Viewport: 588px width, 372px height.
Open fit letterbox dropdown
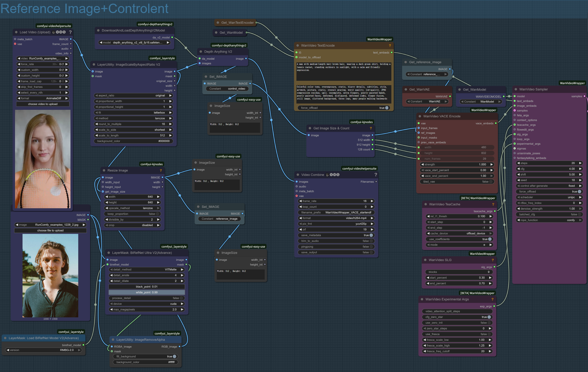click(x=133, y=112)
